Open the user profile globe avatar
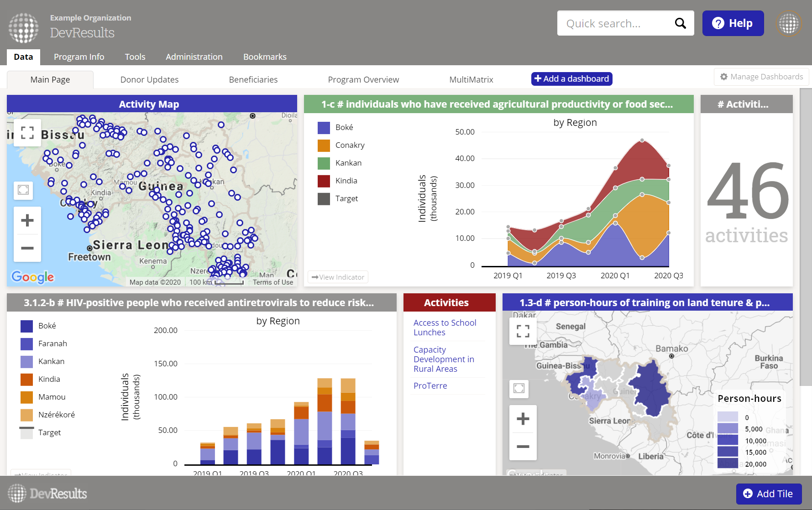This screenshot has width=812, height=510. [x=789, y=23]
